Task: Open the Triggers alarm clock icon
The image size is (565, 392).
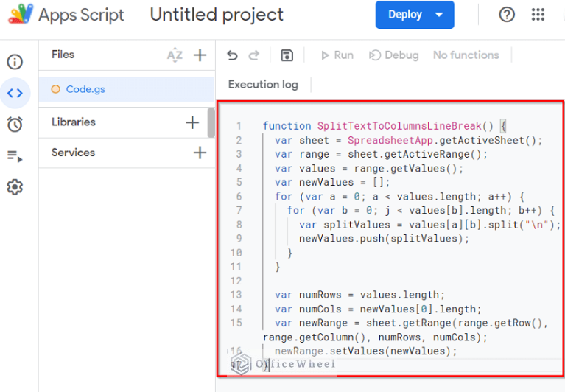Action: pos(15,125)
